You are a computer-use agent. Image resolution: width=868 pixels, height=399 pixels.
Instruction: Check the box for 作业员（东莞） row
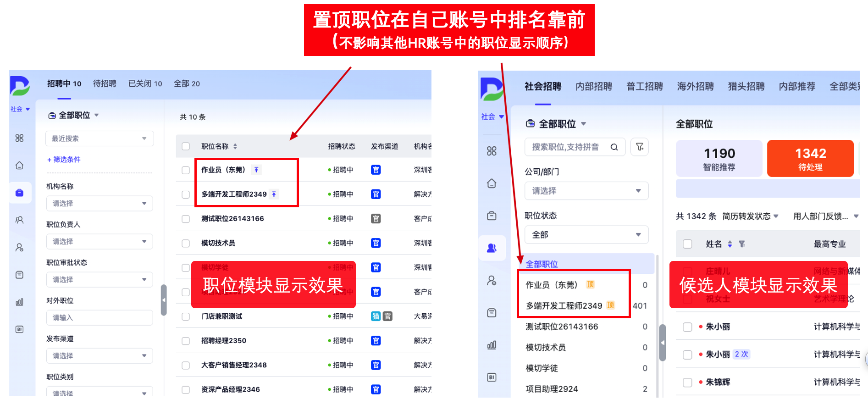[x=186, y=170]
